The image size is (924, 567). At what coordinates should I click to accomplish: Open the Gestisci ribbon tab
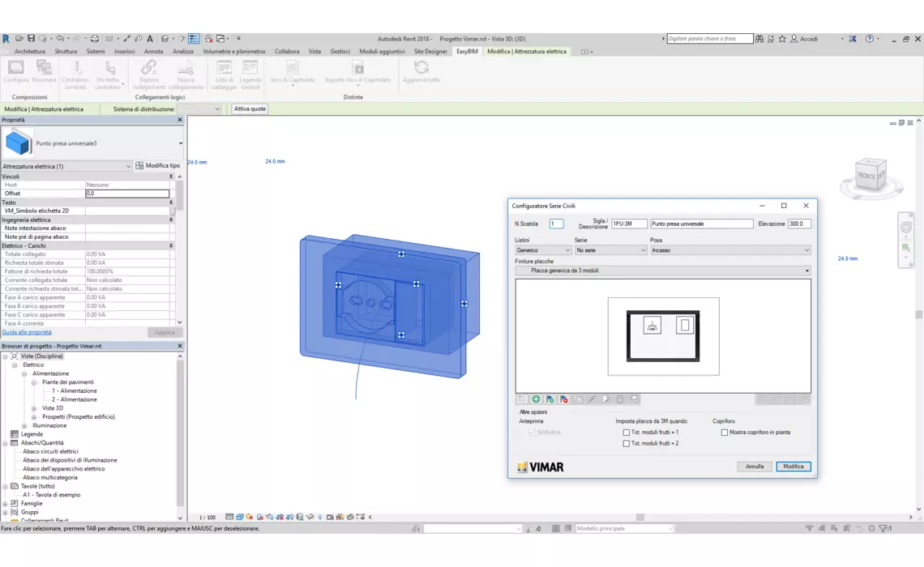[340, 52]
